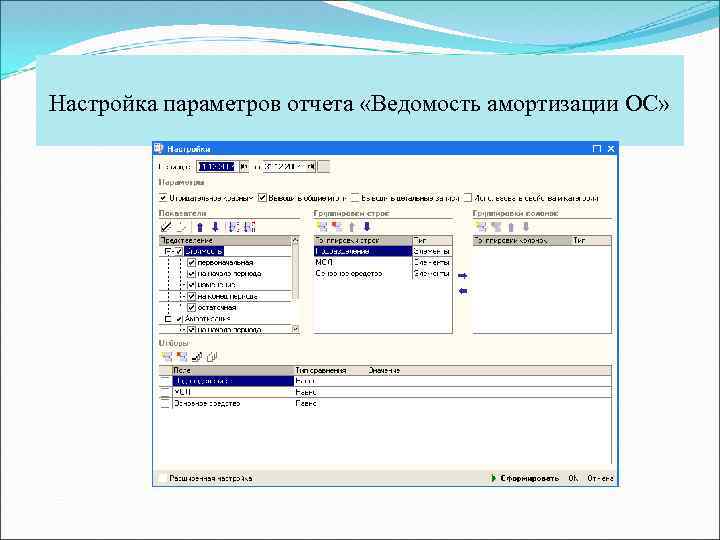Screen dimensions: 720x540
Task: Click the period start date field
Action: coord(218,166)
